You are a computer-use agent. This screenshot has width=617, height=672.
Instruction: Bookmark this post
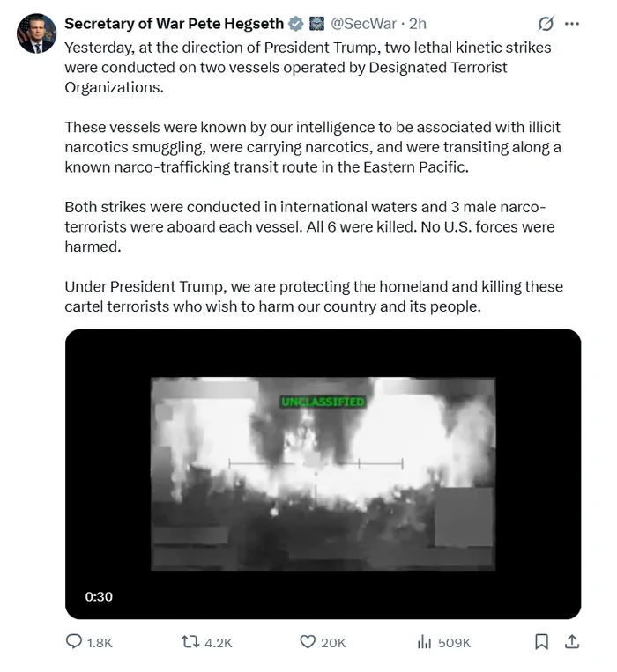pos(542,642)
